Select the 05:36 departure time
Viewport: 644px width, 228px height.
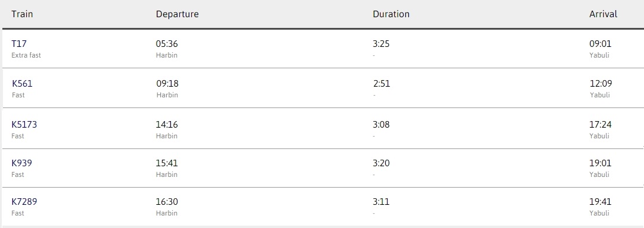click(167, 43)
